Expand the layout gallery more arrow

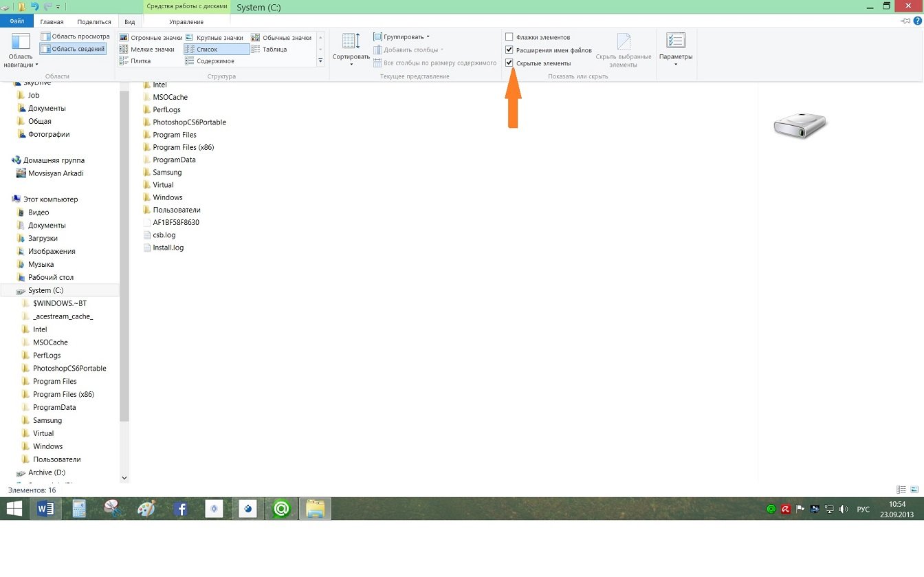pyautogui.click(x=320, y=61)
